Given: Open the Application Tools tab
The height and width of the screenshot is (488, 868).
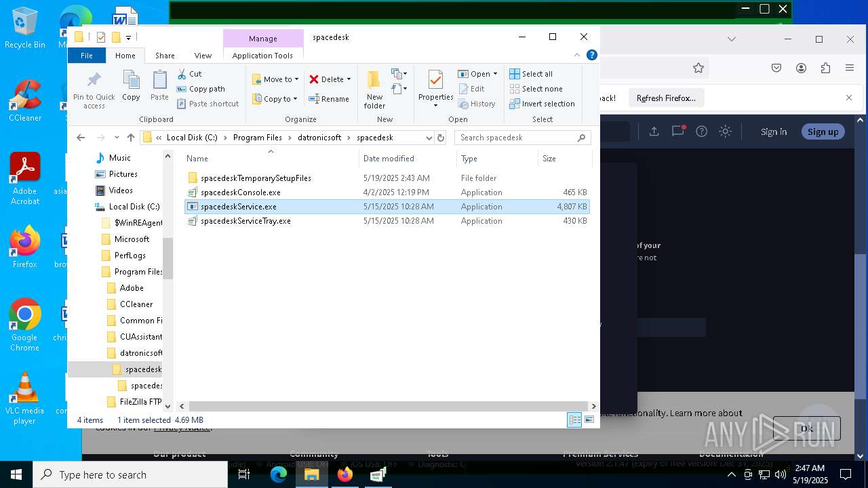Looking at the screenshot, I should click(x=262, y=56).
